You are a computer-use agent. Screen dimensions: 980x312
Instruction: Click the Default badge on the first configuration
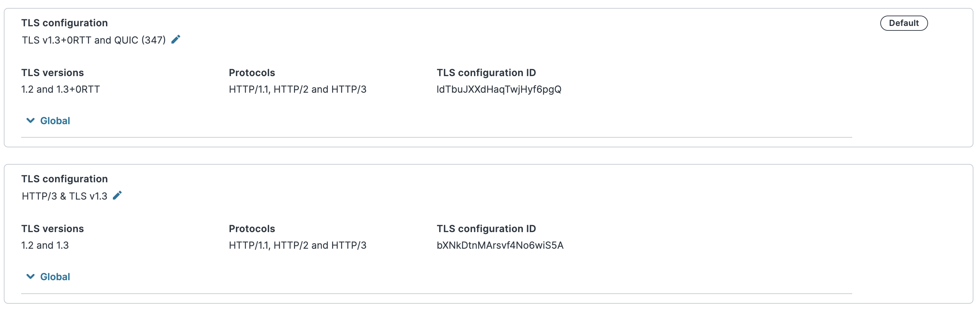tap(904, 23)
